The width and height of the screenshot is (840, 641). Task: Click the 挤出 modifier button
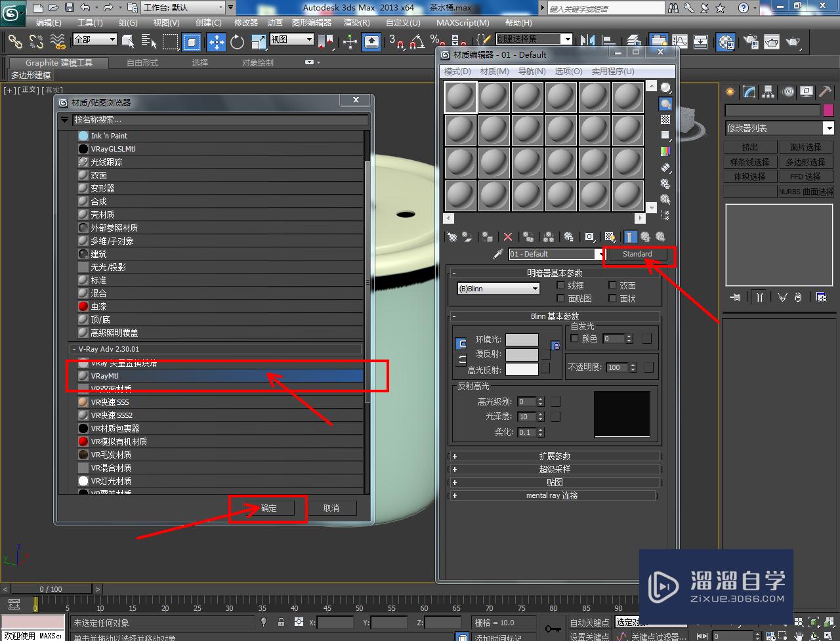[x=749, y=147]
